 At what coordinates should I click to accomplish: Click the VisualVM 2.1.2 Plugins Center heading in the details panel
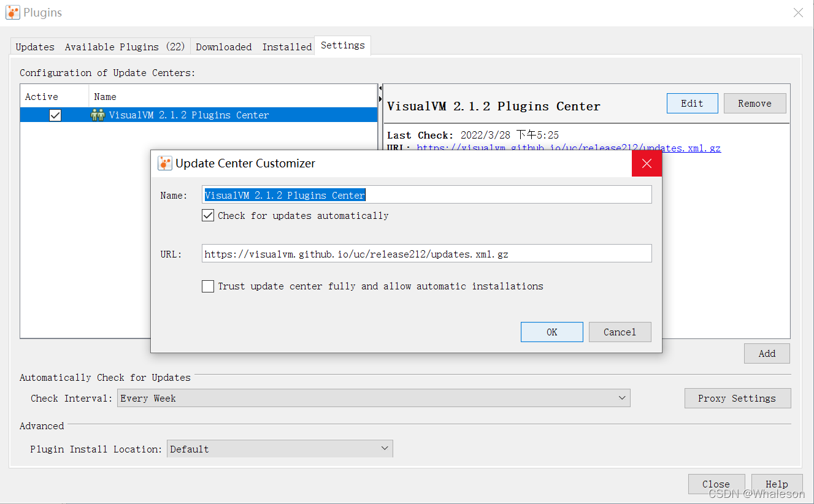coord(494,106)
